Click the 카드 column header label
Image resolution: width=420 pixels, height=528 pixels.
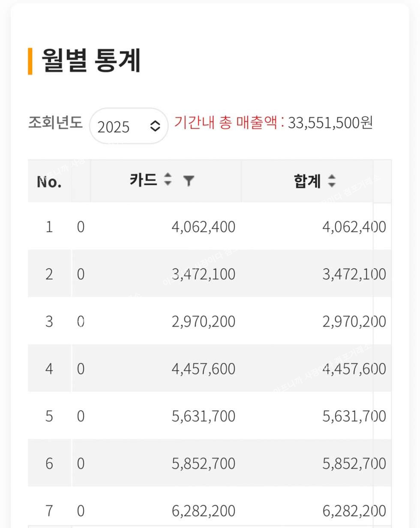click(x=144, y=180)
